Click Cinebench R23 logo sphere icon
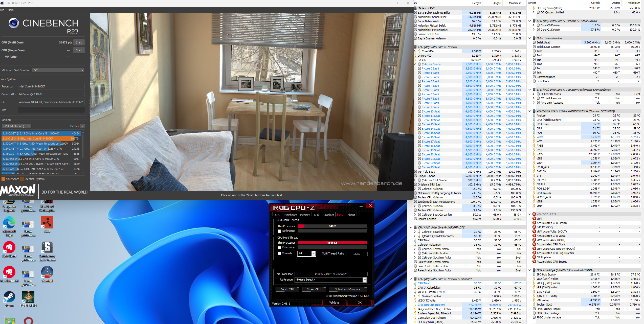 14,23
